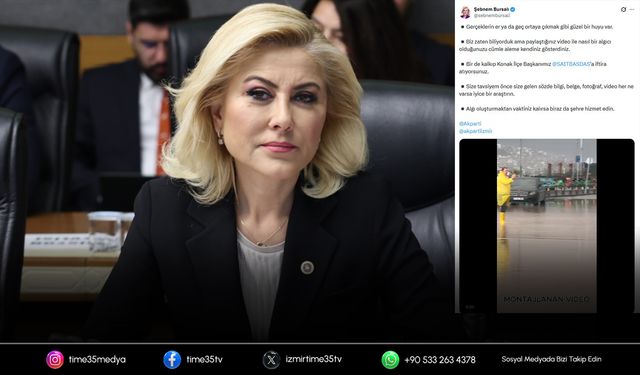Click the time35medya Instagram handle
The height and width of the screenshot is (375, 640).
(x=97, y=359)
